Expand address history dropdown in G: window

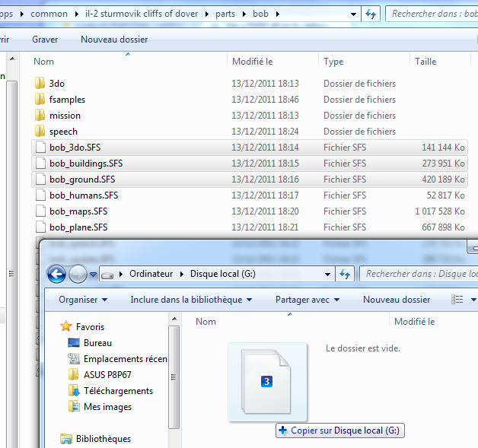[328, 274]
